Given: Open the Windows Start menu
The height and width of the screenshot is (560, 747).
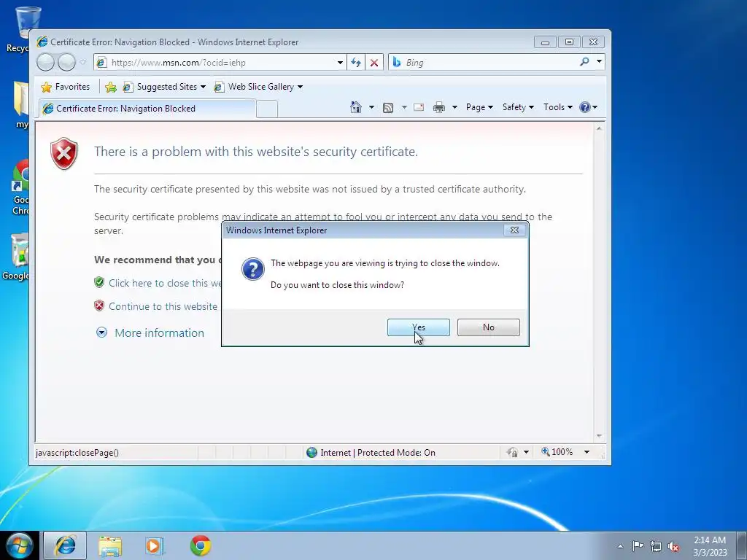Looking at the screenshot, I should 20,545.
